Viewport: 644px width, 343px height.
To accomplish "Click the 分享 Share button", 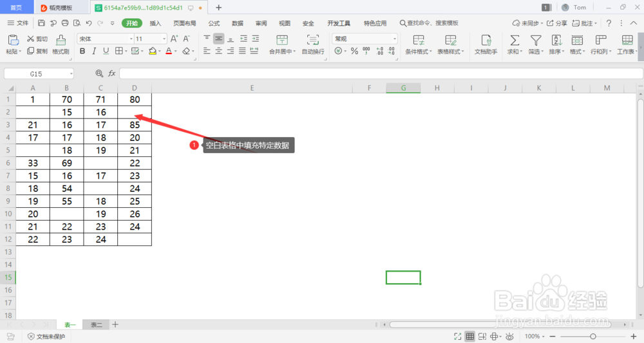I will (556, 23).
